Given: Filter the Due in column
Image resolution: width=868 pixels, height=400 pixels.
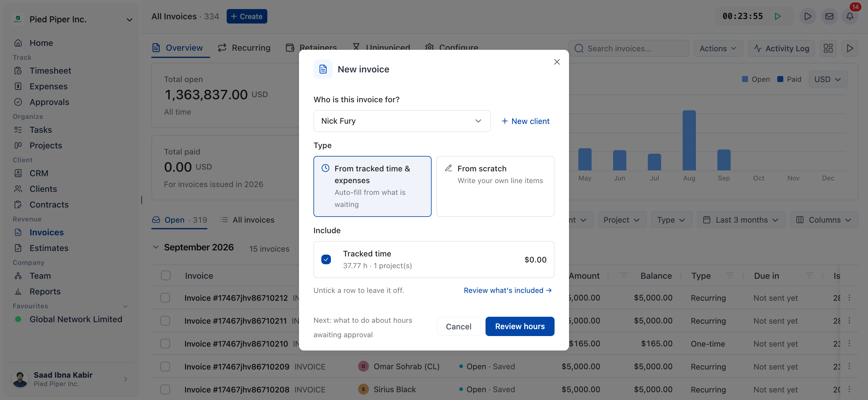Looking at the screenshot, I should click(809, 275).
